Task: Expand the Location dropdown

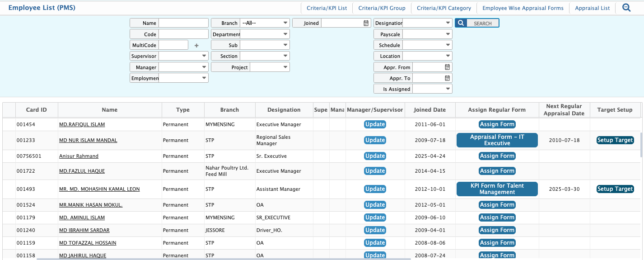Action: (x=427, y=56)
